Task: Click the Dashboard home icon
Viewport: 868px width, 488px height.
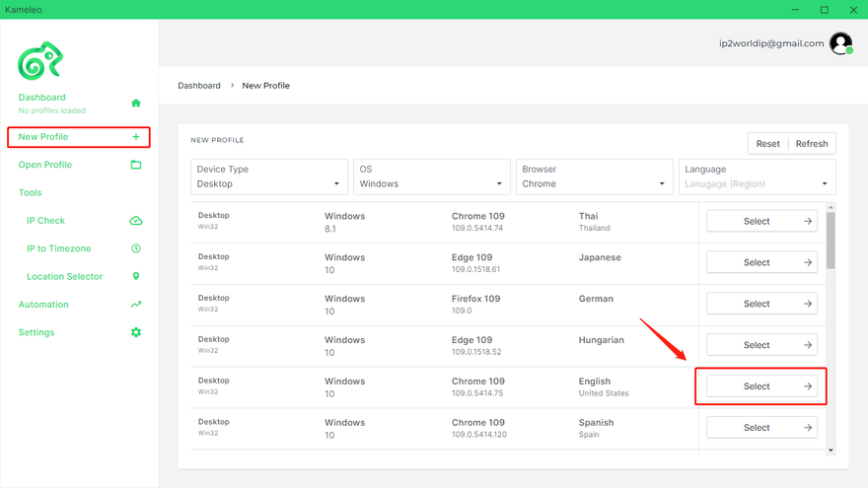Action: (136, 103)
